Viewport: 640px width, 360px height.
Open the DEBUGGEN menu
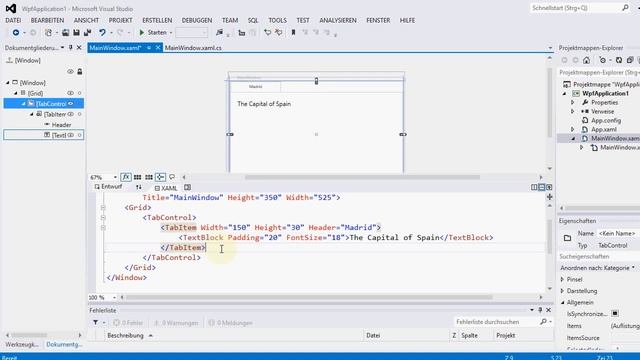point(197,20)
